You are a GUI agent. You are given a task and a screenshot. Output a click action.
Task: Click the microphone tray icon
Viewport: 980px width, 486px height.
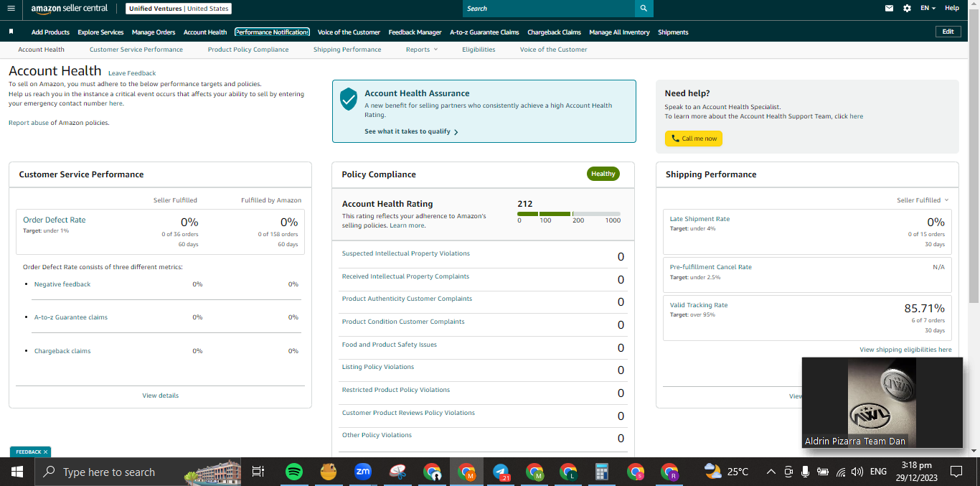click(806, 472)
